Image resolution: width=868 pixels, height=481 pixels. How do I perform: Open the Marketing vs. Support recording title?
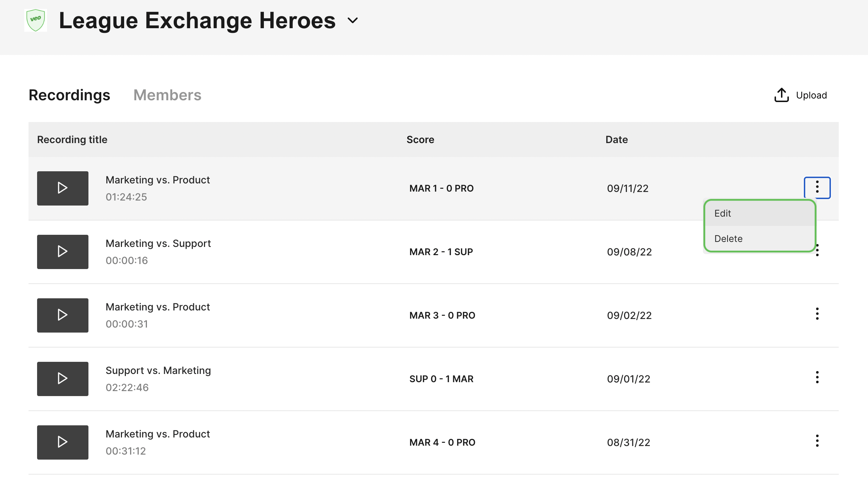158,243
